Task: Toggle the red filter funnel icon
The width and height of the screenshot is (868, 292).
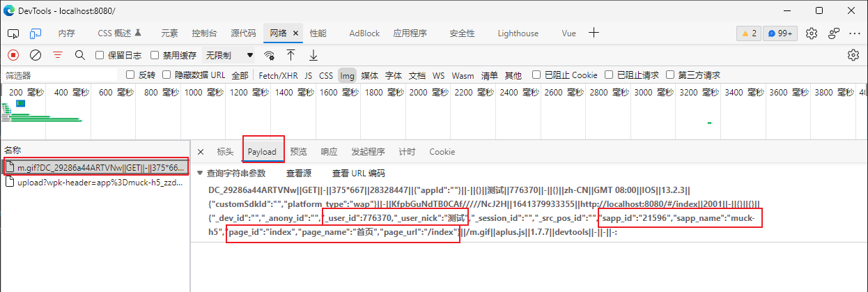Action: (58, 54)
